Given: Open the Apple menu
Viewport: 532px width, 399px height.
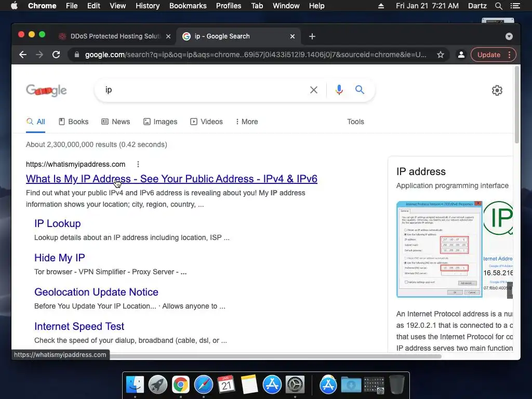Looking at the screenshot, I should (14, 6).
